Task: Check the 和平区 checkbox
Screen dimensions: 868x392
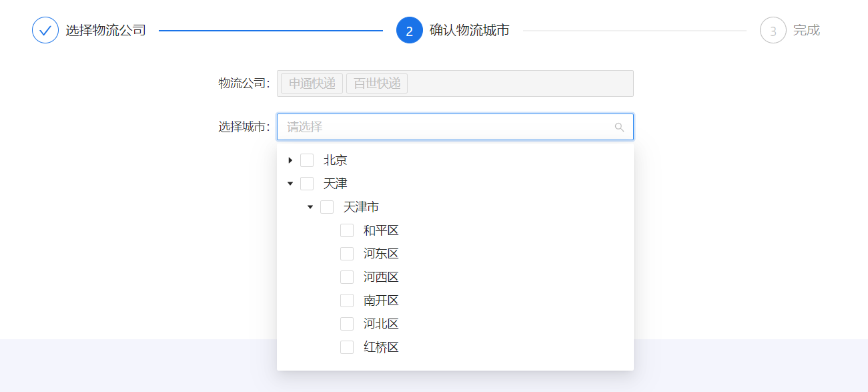Action: 347,230
